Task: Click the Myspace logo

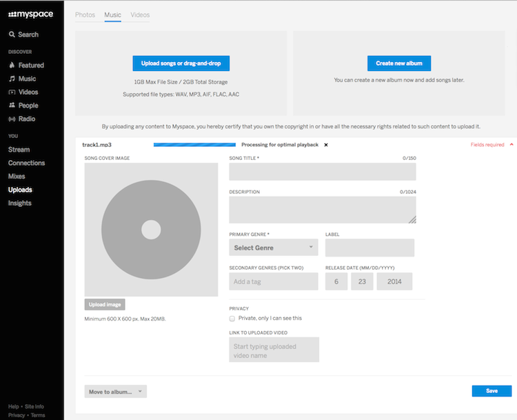Action: point(30,14)
